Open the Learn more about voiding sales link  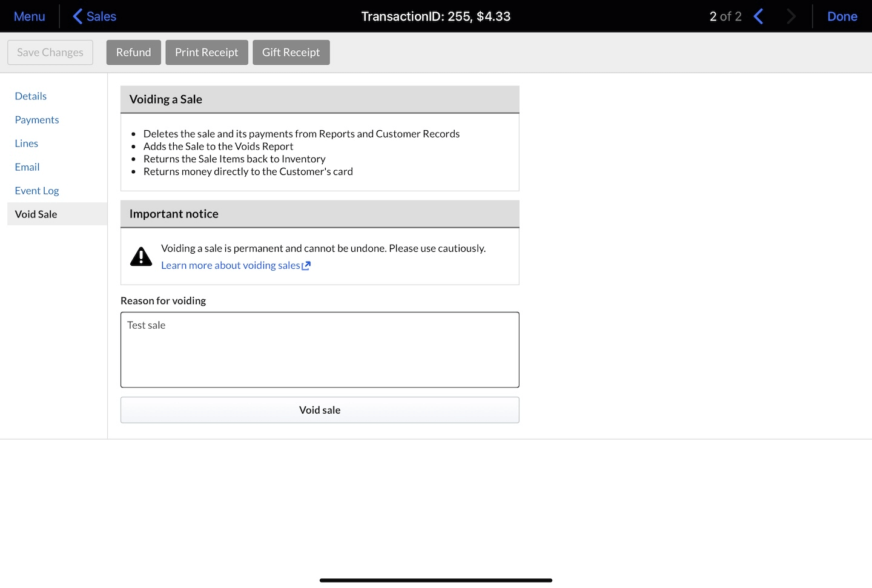tap(230, 266)
